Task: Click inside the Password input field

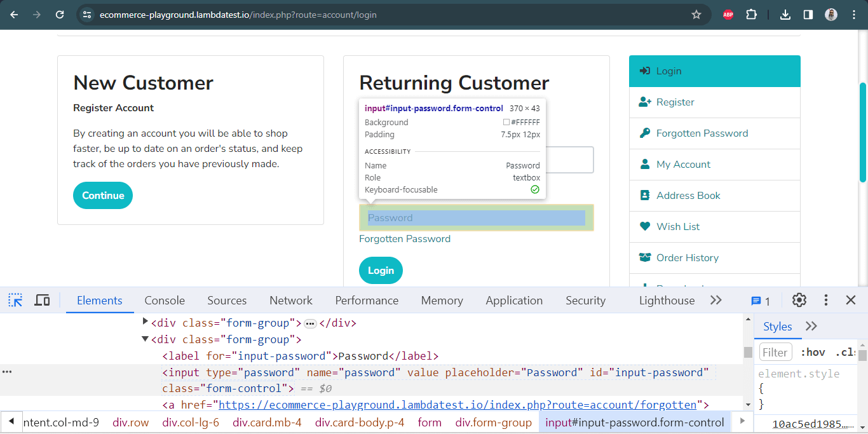Action: (475, 217)
